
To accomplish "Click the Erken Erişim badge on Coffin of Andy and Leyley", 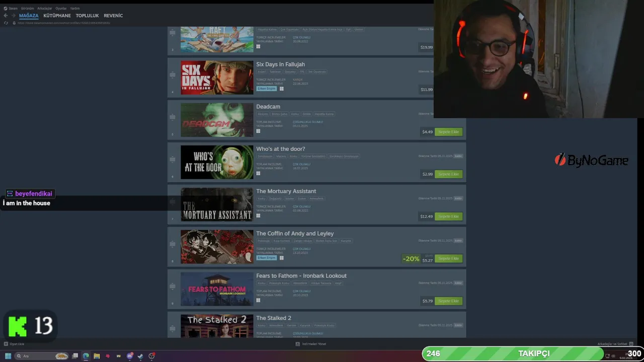I will click(267, 257).
